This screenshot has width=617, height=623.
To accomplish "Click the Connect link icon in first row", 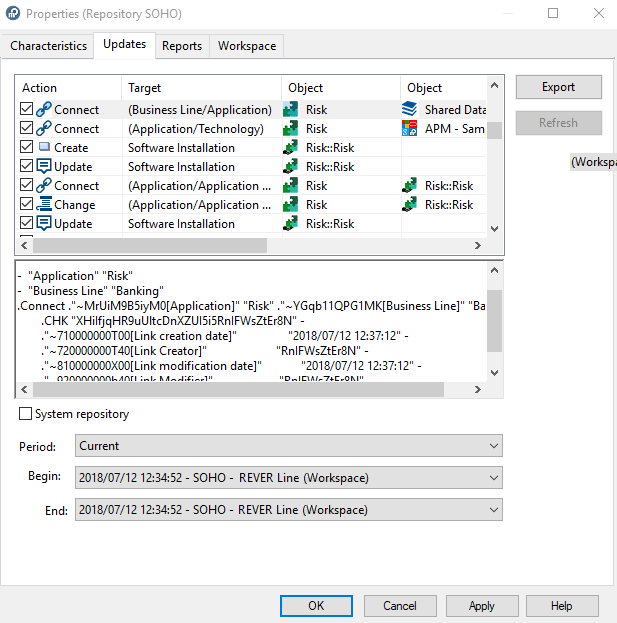I will coord(44,110).
